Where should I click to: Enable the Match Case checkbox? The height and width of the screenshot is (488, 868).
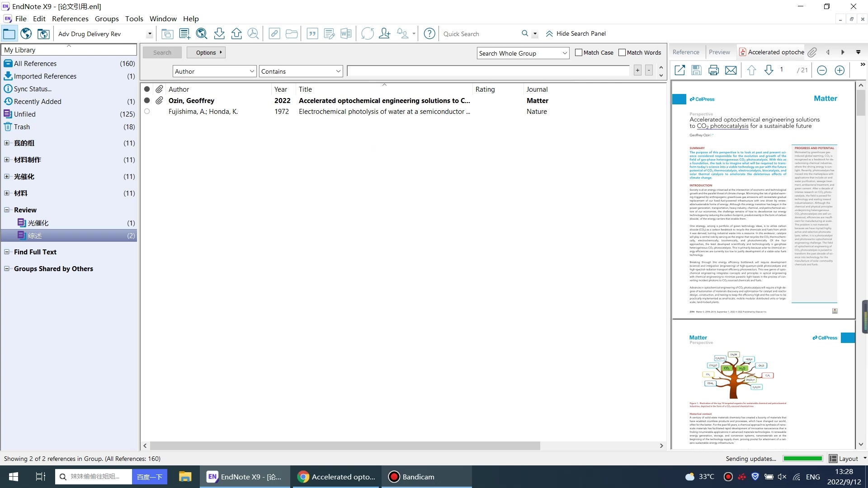[578, 52]
